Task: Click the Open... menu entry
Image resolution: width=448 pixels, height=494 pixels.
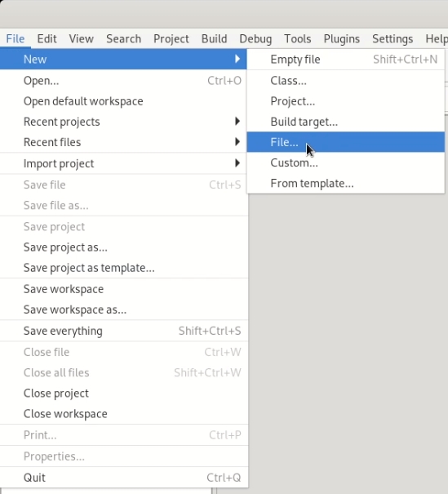Action: (123, 81)
